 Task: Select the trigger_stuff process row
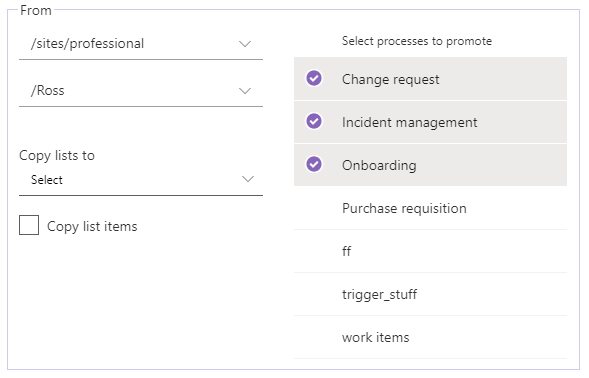pos(430,294)
